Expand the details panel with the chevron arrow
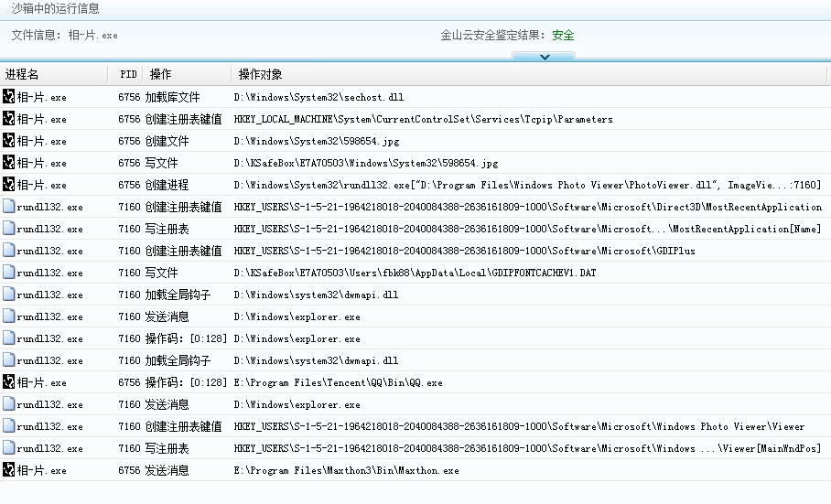The height and width of the screenshot is (504, 831). (x=545, y=57)
